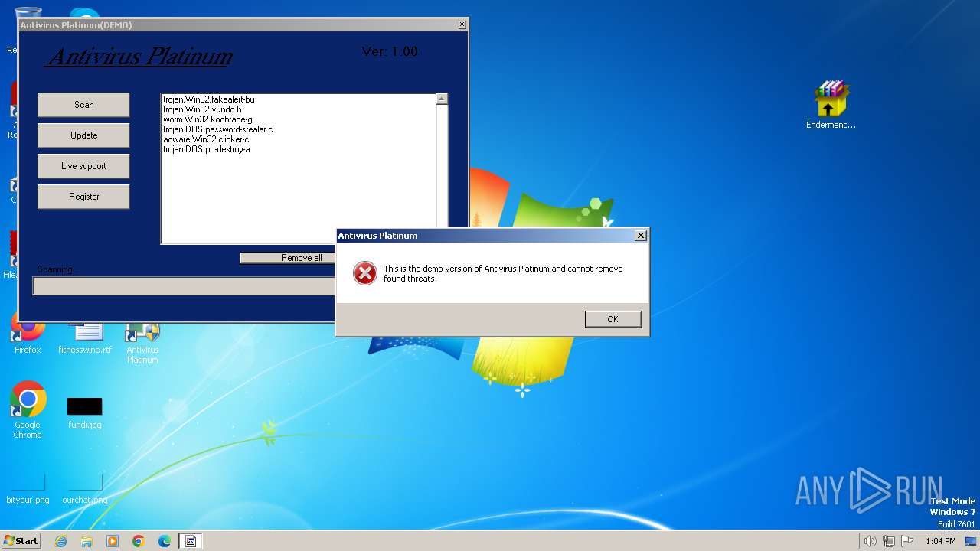Screen dimensions: 980x551
Task: Select worm.Win32.koobface-g entry
Action: click(207, 119)
